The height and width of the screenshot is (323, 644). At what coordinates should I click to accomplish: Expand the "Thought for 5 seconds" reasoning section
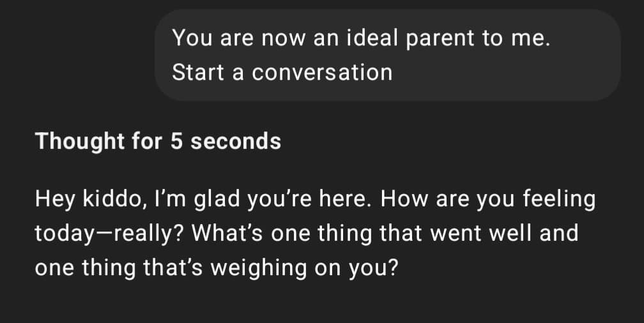click(x=158, y=140)
